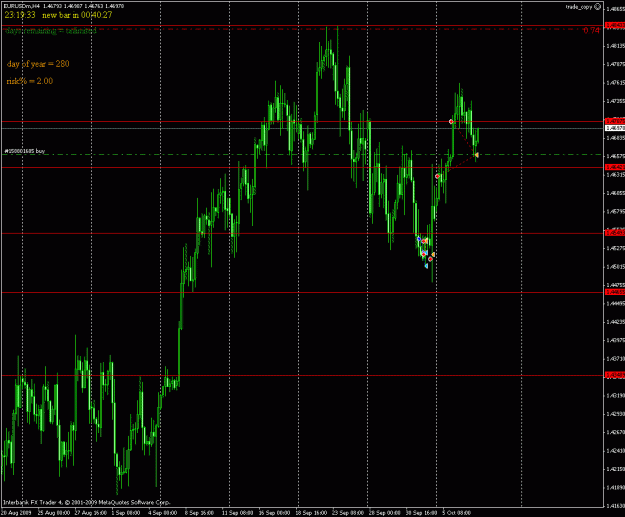
Task: Click the EURUSDm,H4 chart title text
Action: click(x=22, y=6)
